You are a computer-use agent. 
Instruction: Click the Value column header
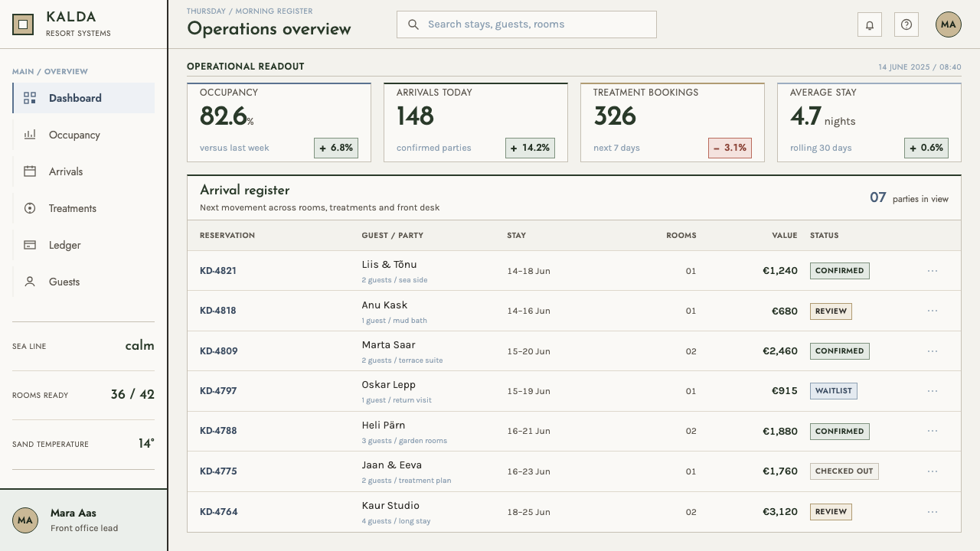pyautogui.click(x=785, y=236)
